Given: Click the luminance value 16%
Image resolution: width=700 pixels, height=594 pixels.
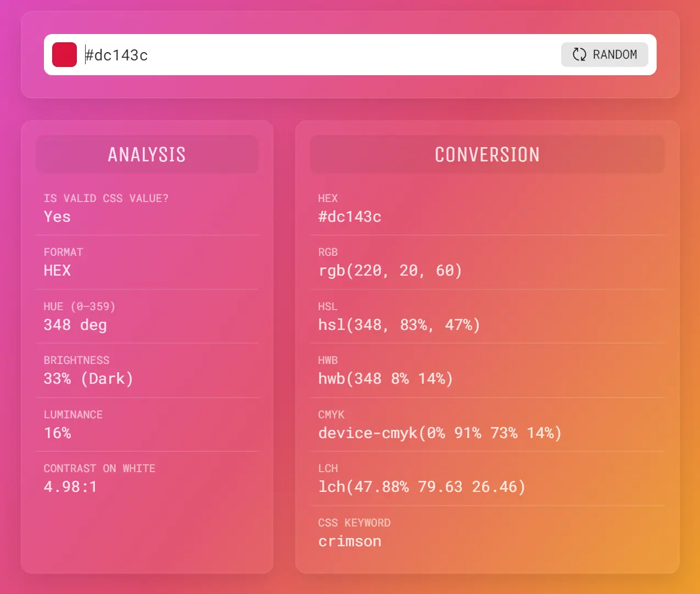Looking at the screenshot, I should point(58,433).
